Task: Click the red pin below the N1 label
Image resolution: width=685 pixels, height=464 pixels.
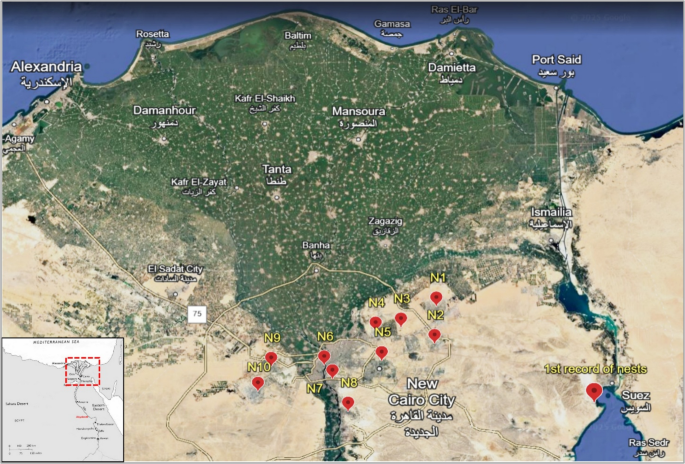Action: [x=436, y=298]
